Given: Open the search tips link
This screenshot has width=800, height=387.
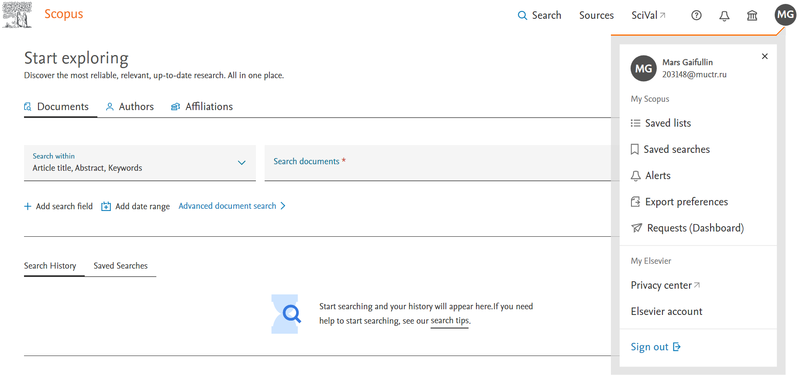Looking at the screenshot, I should click(x=449, y=321).
